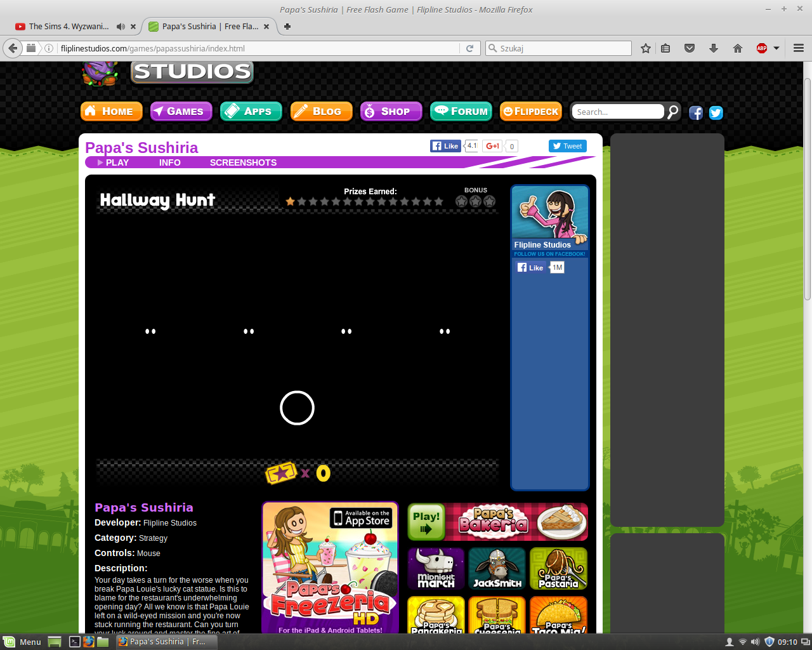Open the Papa's Taco Mia game thumbnail
Viewport: 812px width, 650px height.
558,615
